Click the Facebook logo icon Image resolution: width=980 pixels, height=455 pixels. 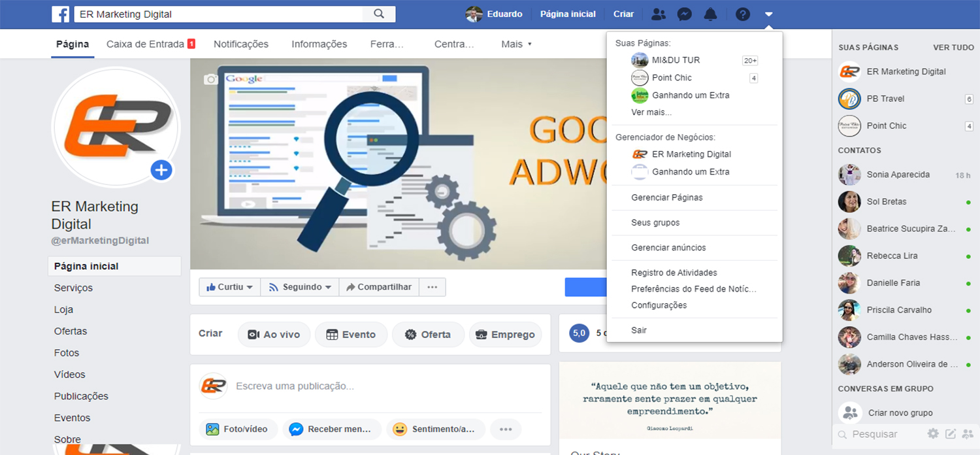tap(61, 14)
